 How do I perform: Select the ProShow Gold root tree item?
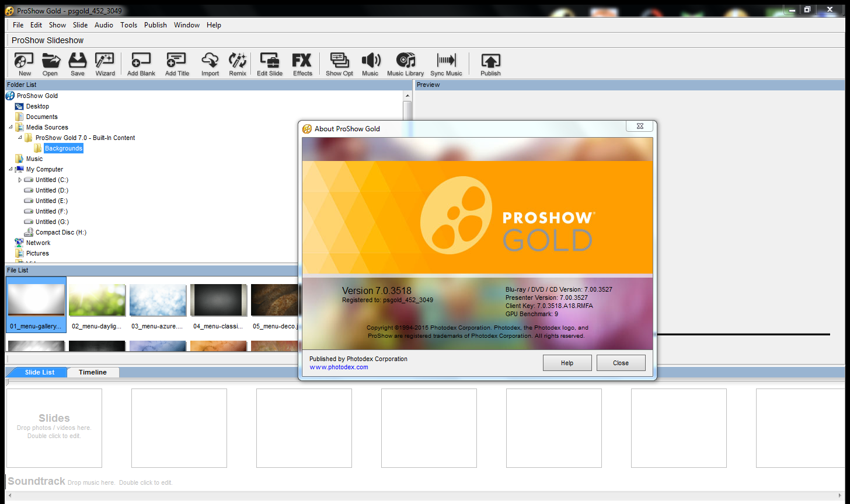click(x=37, y=96)
